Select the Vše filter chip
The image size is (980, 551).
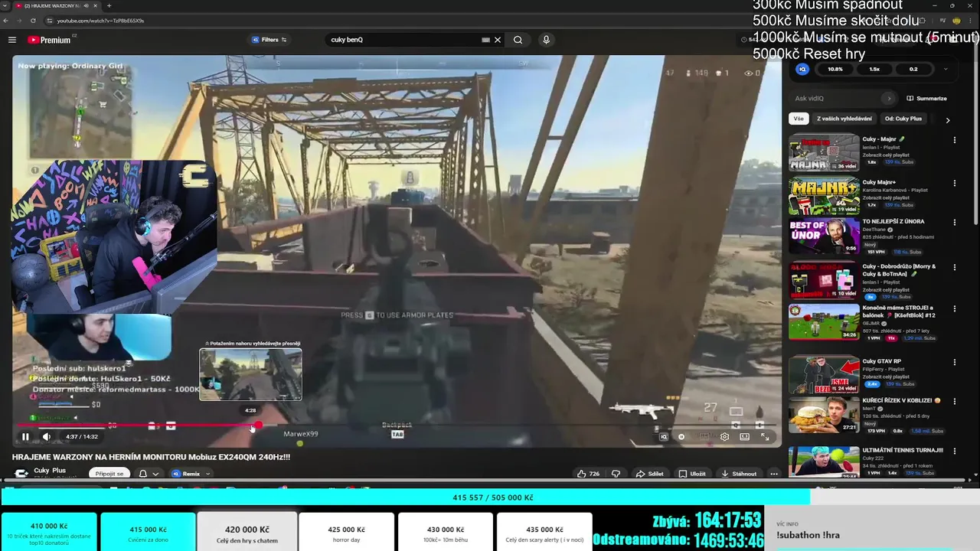click(x=799, y=119)
